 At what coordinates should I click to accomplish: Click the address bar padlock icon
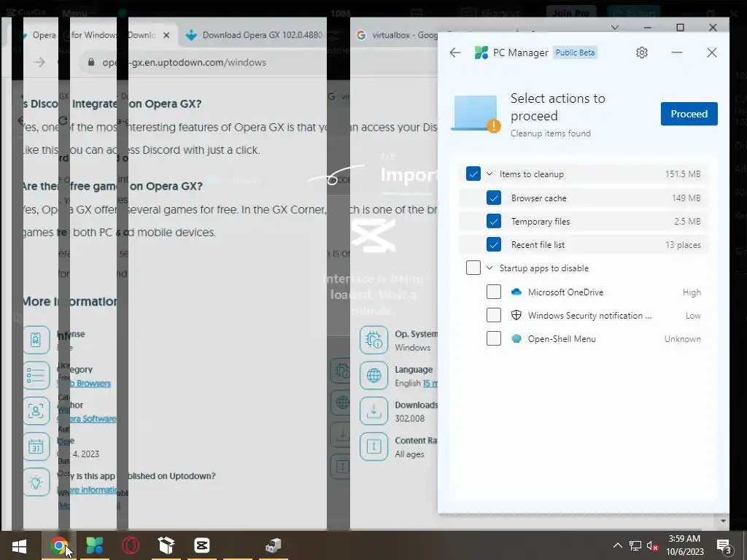(90, 62)
